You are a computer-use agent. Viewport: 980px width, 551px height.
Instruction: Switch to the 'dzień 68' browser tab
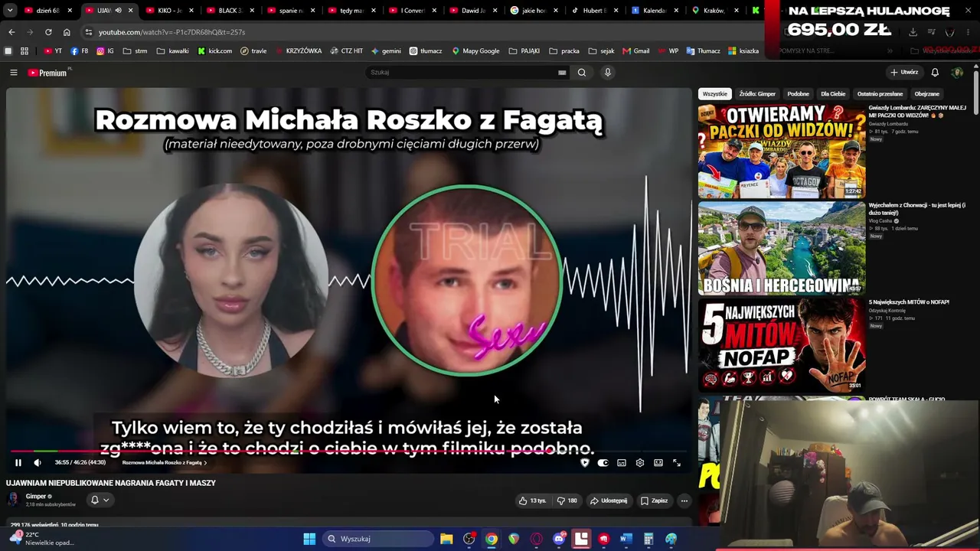(x=48, y=11)
